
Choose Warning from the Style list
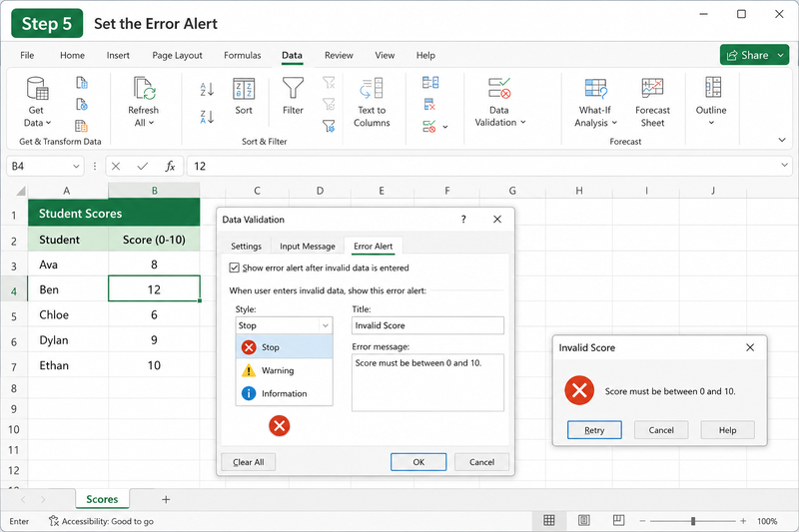tap(285, 370)
